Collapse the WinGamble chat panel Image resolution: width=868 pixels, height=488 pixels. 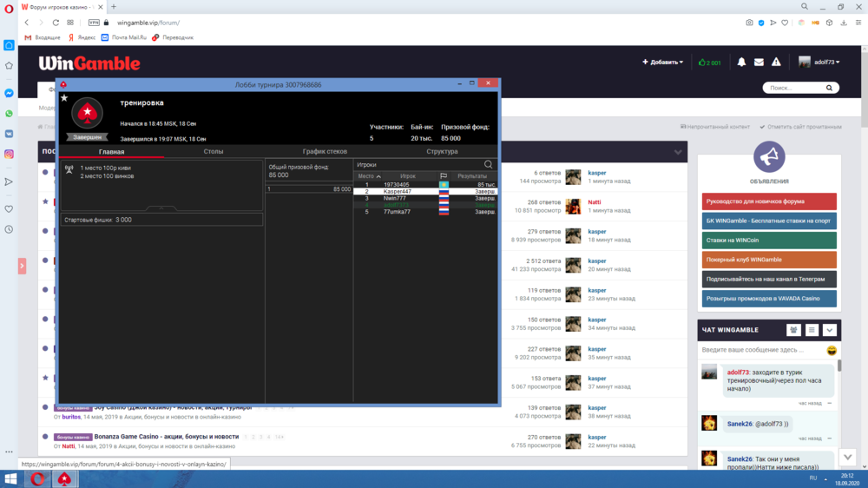(x=830, y=330)
